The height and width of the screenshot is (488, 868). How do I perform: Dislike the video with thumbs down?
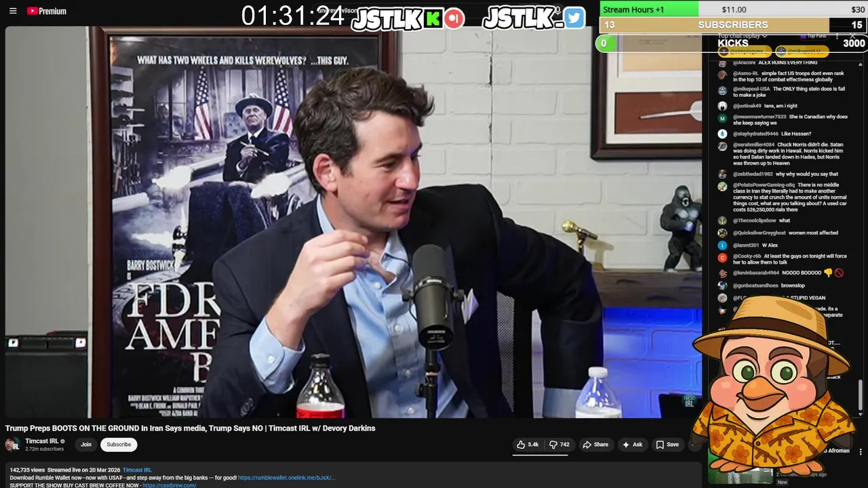pyautogui.click(x=559, y=445)
